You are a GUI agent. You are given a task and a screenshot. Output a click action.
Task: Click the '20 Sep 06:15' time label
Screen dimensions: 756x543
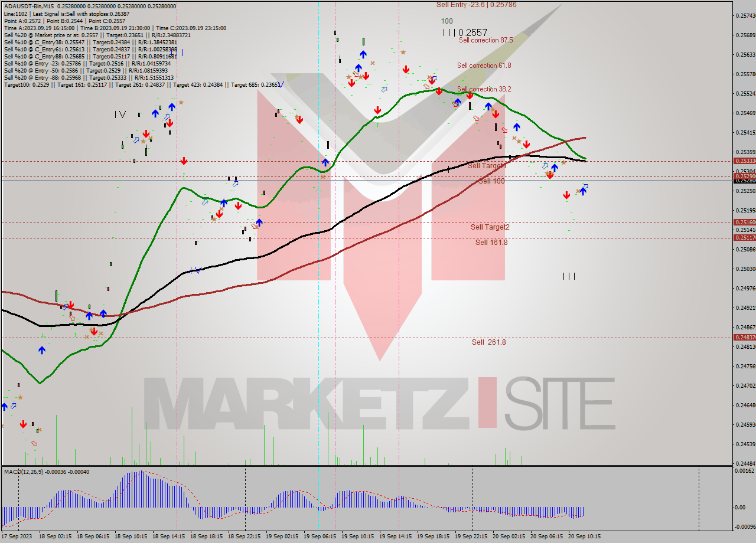[x=547, y=537]
